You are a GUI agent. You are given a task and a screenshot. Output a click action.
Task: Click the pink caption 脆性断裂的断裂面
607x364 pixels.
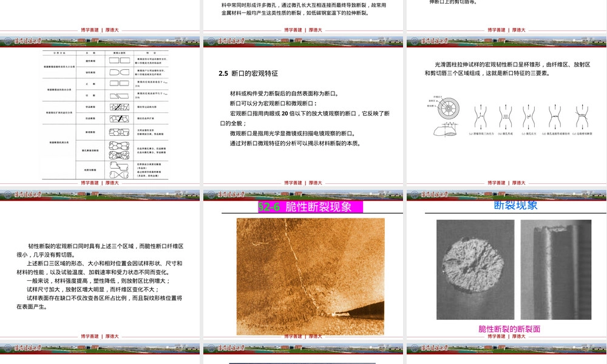click(x=509, y=329)
